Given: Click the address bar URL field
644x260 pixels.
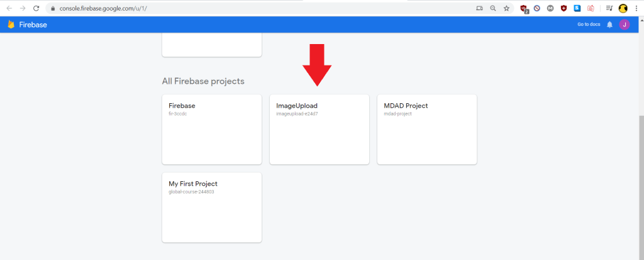Looking at the screenshot, I should click(x=252, y=8).
